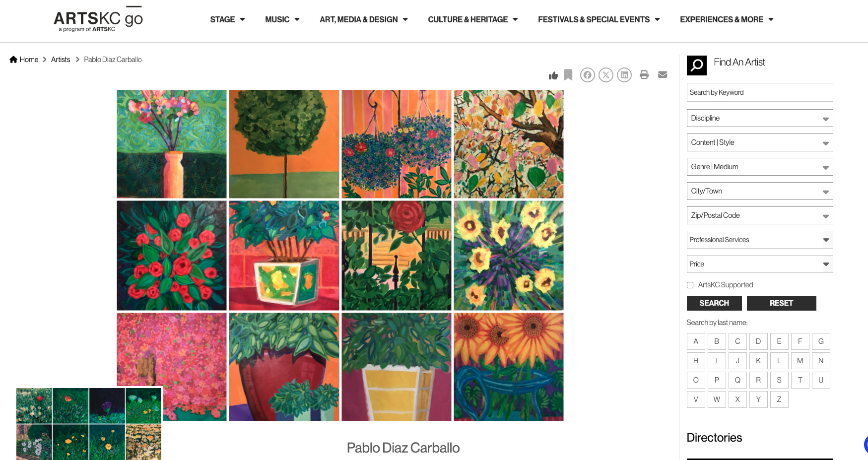Viewport: 868px width, 460px height.
Task: Open the Discipline dropdown
Action: [760, 118]
